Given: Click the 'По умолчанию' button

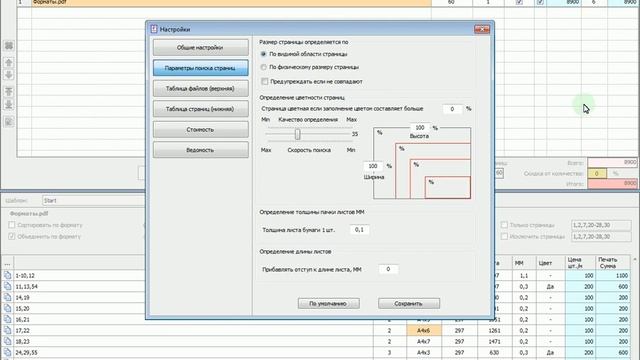Looking at the screenshot, I should pos(329,304).
